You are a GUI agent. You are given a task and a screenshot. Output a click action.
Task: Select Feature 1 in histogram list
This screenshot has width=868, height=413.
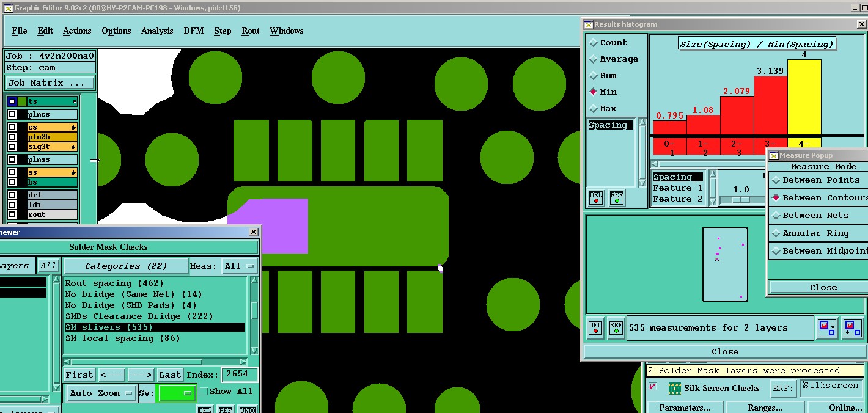coord(678,188)
